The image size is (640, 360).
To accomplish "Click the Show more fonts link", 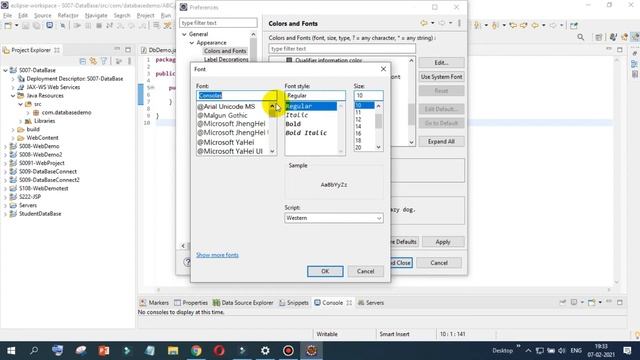I will 217,255.
